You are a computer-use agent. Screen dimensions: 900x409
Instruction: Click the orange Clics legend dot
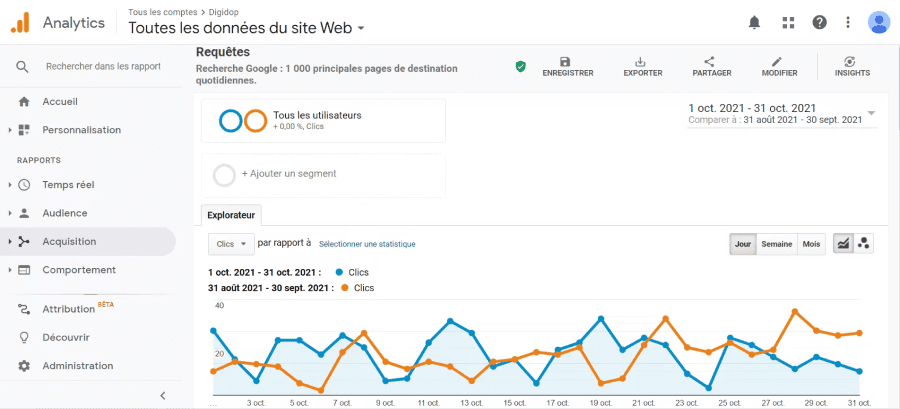[345, 288]
